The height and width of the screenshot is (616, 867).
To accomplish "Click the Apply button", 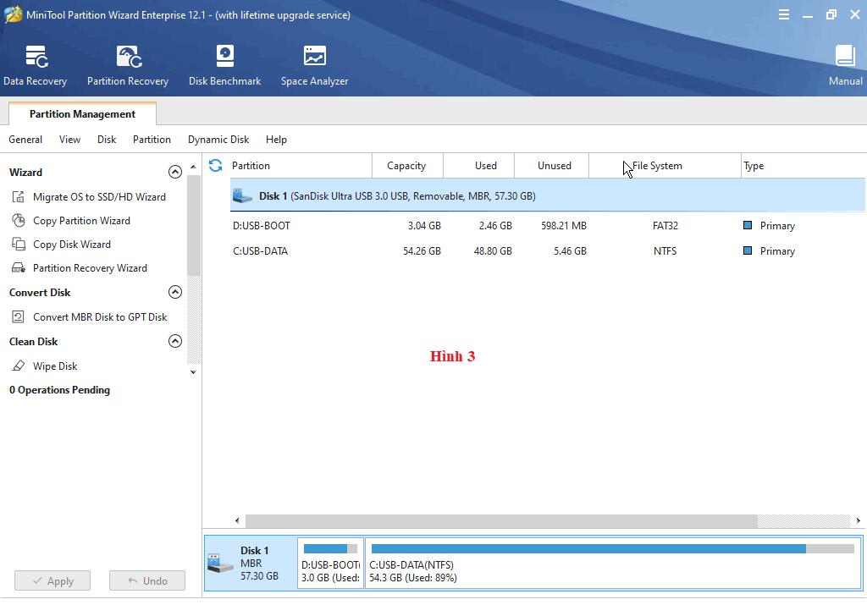I will tap(52, 580).
